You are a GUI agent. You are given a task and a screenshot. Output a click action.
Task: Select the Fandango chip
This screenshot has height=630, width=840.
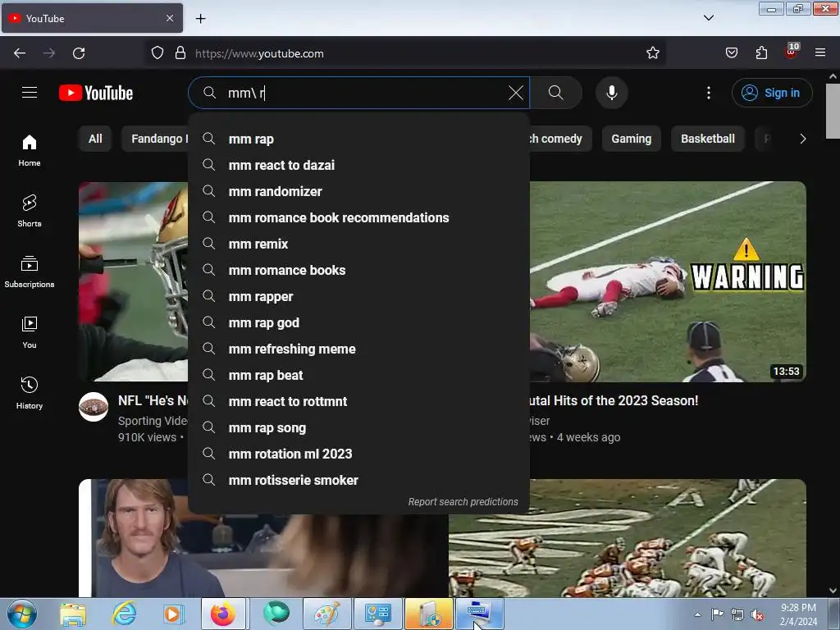coord(155,139)
